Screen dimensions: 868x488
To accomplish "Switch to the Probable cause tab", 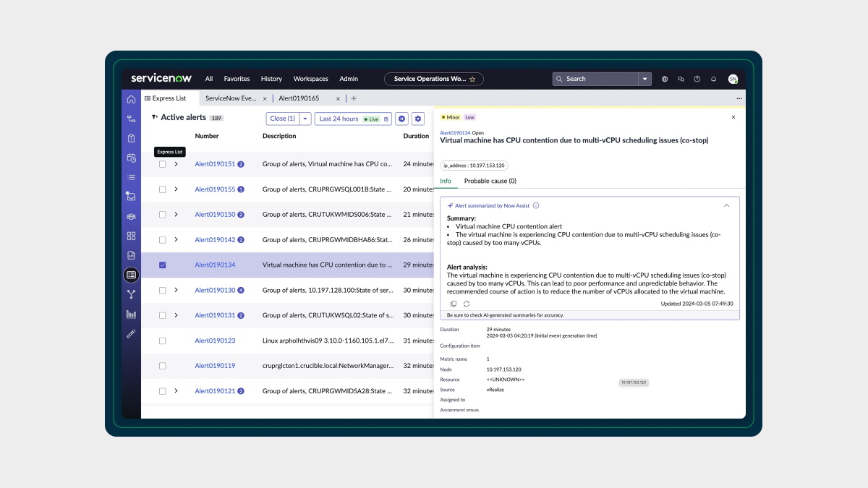I will click(x=490, y=181).
